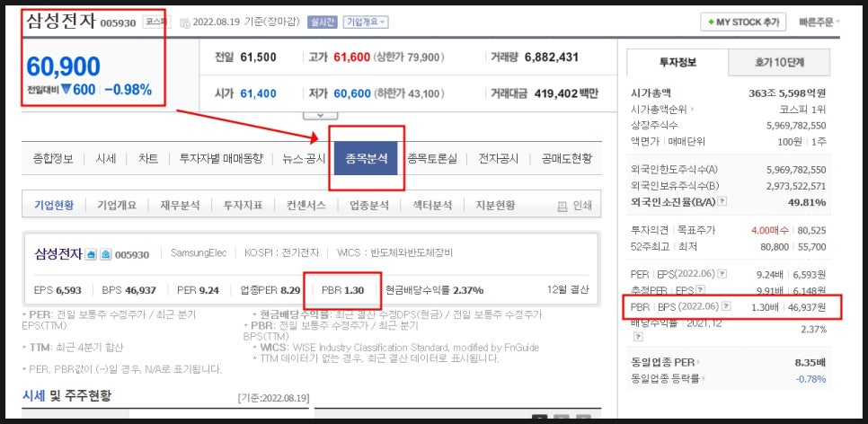Click the 거래대금 419,402 백만 value
The width and height of the screenshot is (868, 424).
(566, 93)
